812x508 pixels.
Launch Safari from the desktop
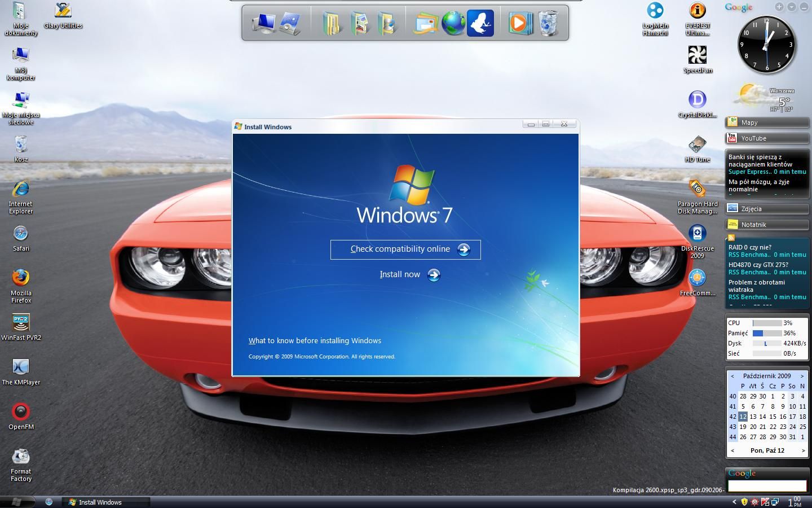coord(21,238)
